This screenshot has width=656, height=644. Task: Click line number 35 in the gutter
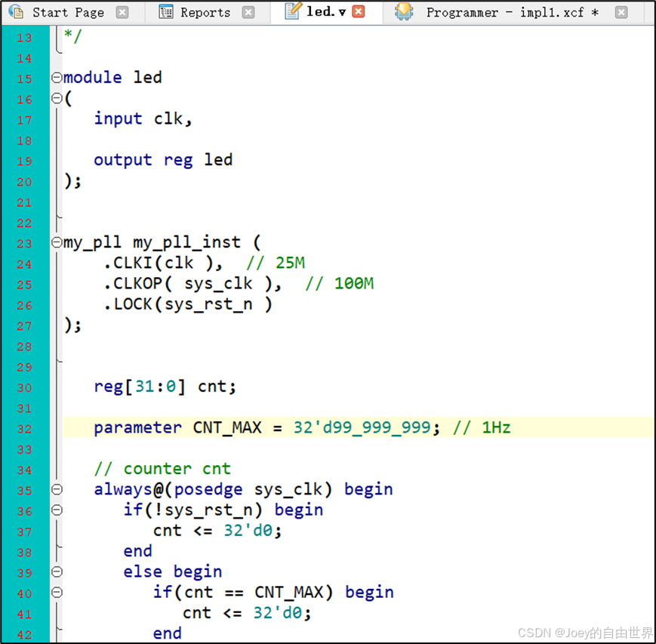click(24, 491)
